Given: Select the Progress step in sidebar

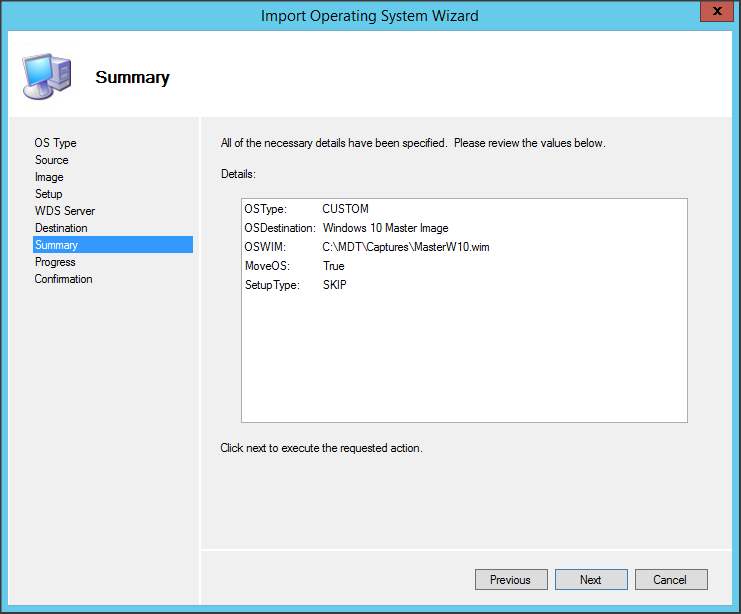Looking at the screenshot, I should 55,262.
